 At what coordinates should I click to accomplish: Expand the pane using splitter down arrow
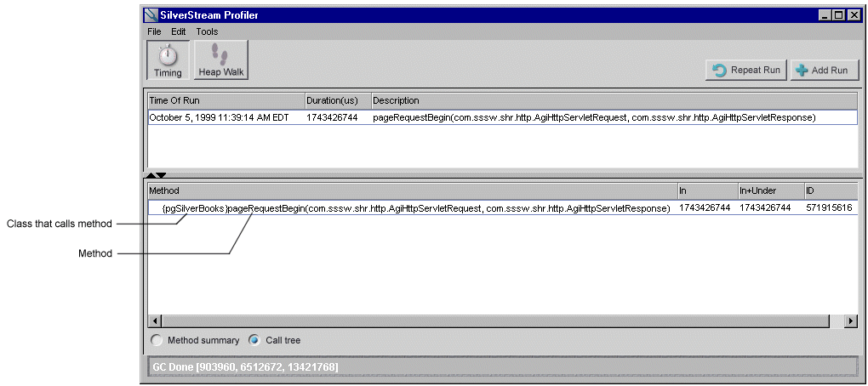click(161, 175)
